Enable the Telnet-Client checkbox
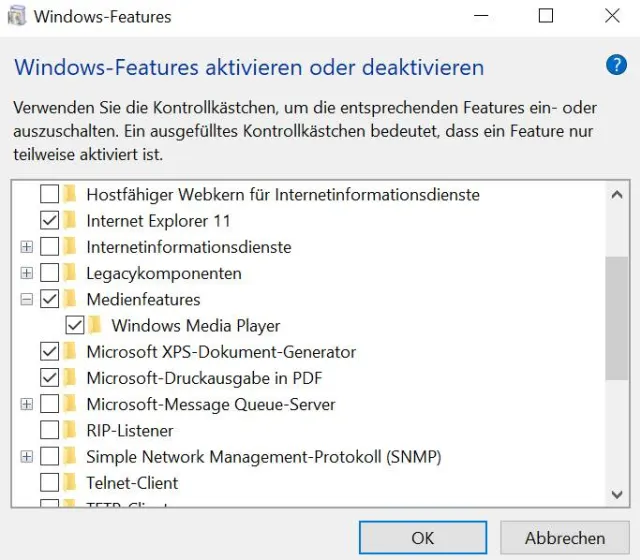Viewport: 640px width, 560px height. pos(49,483)
